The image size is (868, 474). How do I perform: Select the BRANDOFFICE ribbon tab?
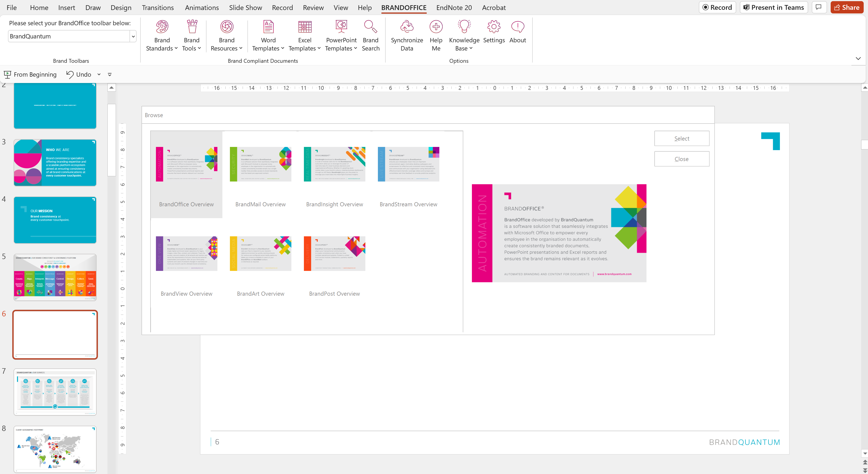coord(404,8)
